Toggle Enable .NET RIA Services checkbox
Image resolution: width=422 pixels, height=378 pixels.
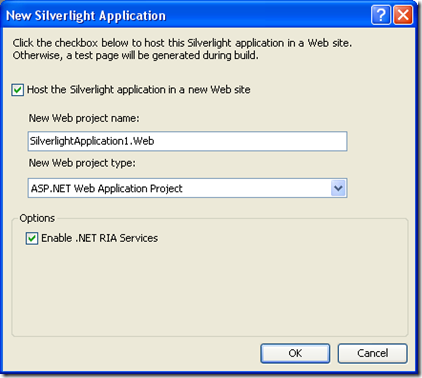[x=32, y=239]
